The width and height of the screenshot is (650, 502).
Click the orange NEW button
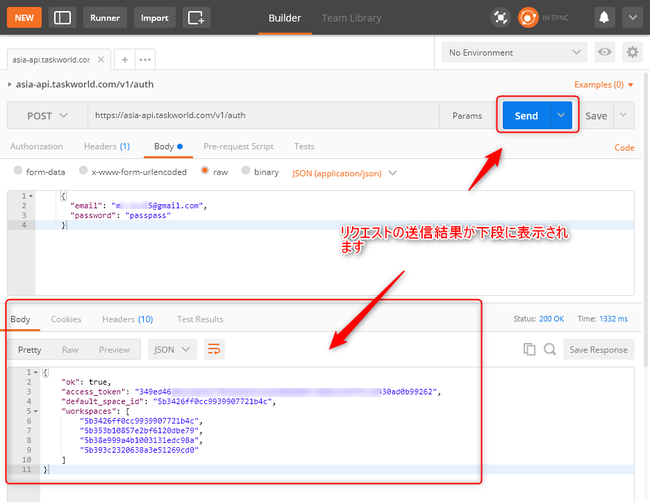click(24, 18)
